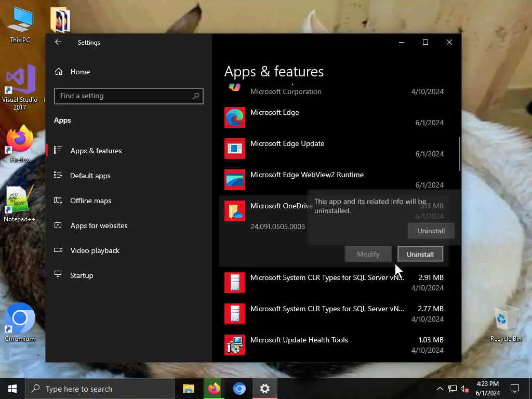Confirm Uninstall in the popup flyout

pos(431,231)
